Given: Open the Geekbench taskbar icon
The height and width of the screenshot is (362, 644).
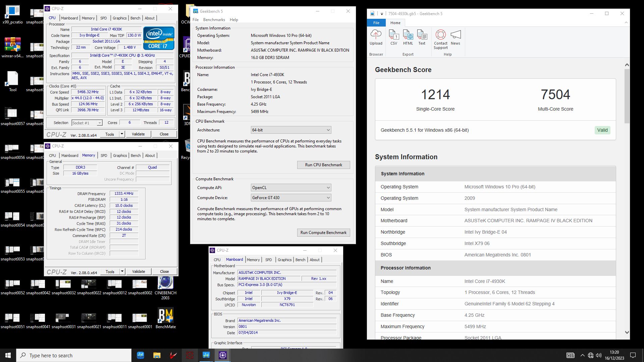Looking at the screenshot, I should [206, 355].
